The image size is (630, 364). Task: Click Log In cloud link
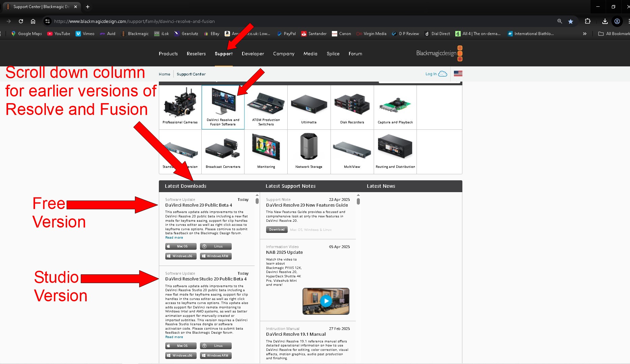coord(436,74)
